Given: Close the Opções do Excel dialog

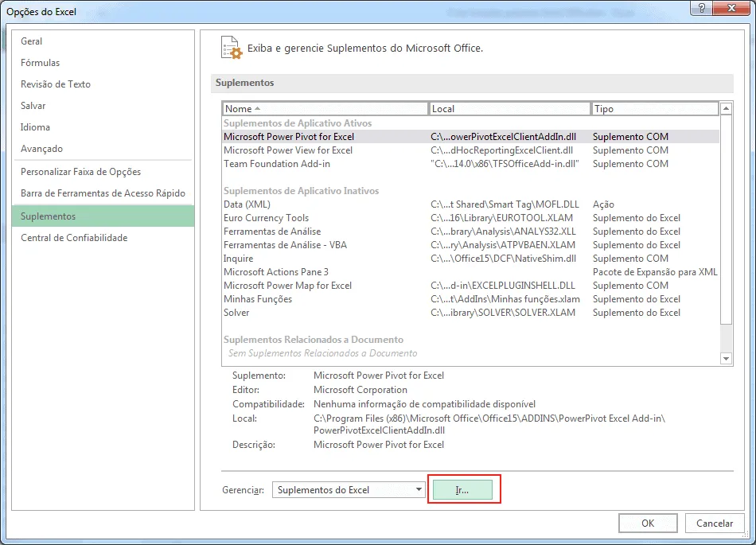Looking at the screenshot, I should [x=731, y=8].
